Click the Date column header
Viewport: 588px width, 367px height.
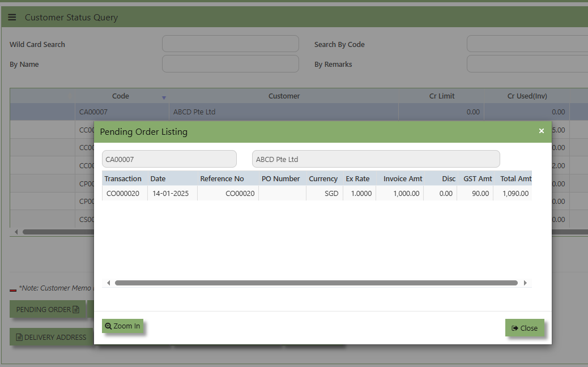[173, 178]
